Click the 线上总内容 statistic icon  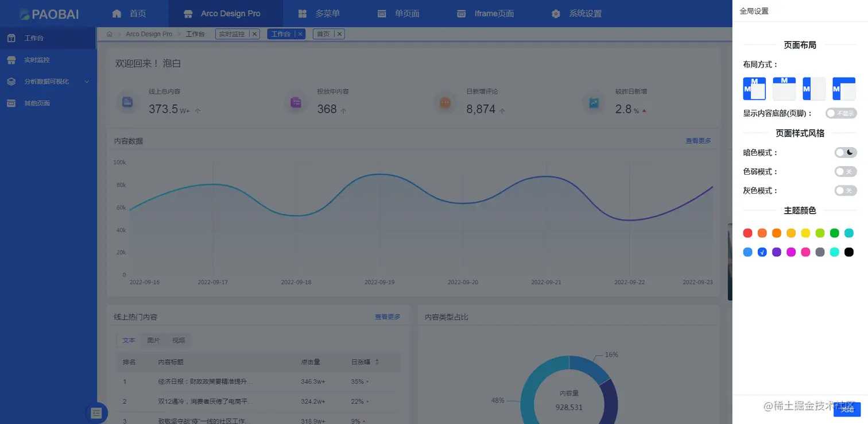(x=127, y=102)
